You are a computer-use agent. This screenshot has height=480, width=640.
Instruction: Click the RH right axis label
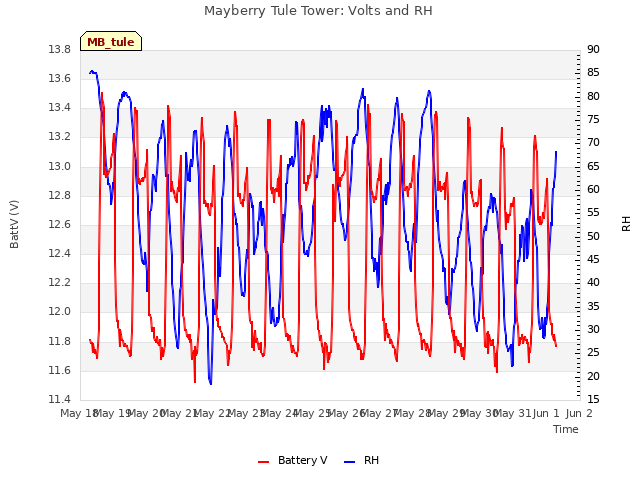pos(626,224)
